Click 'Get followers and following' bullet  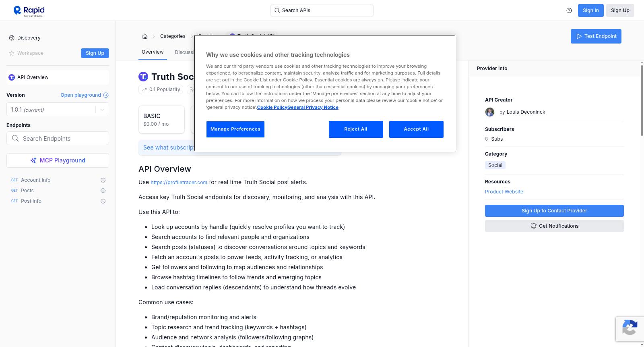[237, 267]
